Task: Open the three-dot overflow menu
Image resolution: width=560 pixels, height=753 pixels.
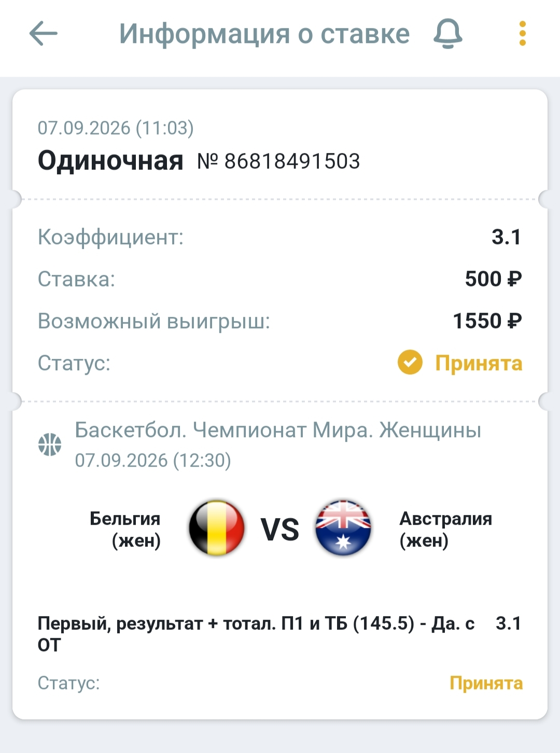Action: pos(523,34)
